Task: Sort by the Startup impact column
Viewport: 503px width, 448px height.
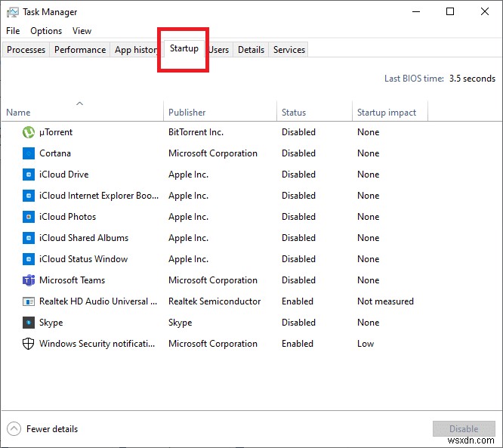Action: 387,113
